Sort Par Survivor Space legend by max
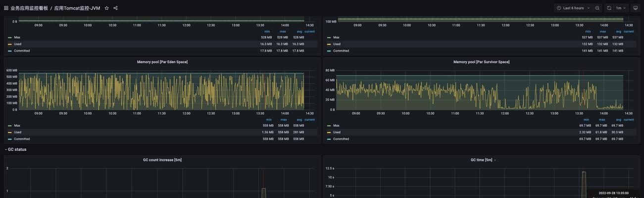644x198 pixels. [x=602, y=120]
